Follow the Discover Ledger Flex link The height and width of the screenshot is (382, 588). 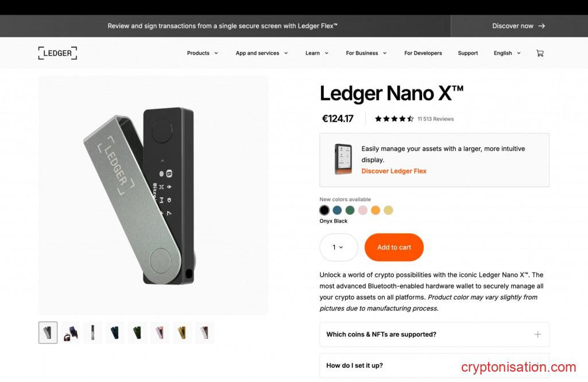point(394,171)
